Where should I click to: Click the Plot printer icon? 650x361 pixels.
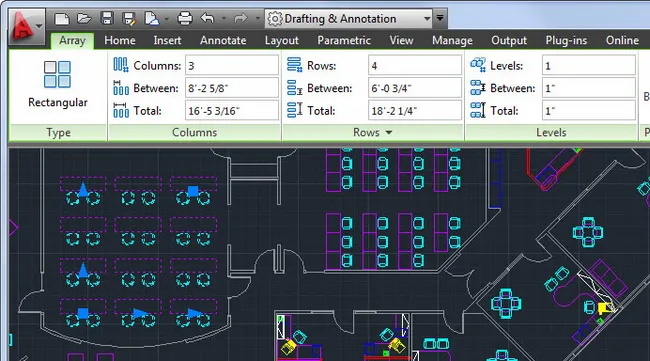coord(184,19)
